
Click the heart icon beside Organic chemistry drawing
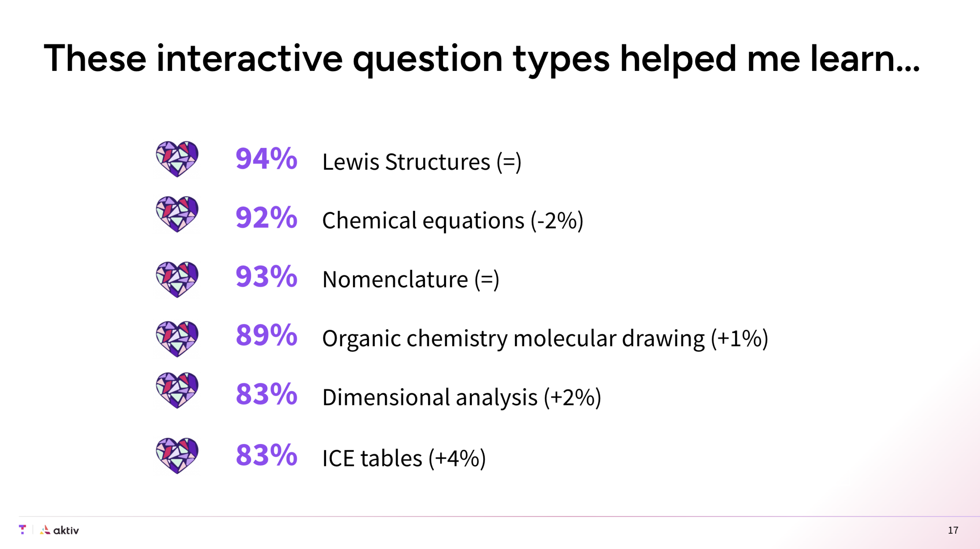(177, 339)
